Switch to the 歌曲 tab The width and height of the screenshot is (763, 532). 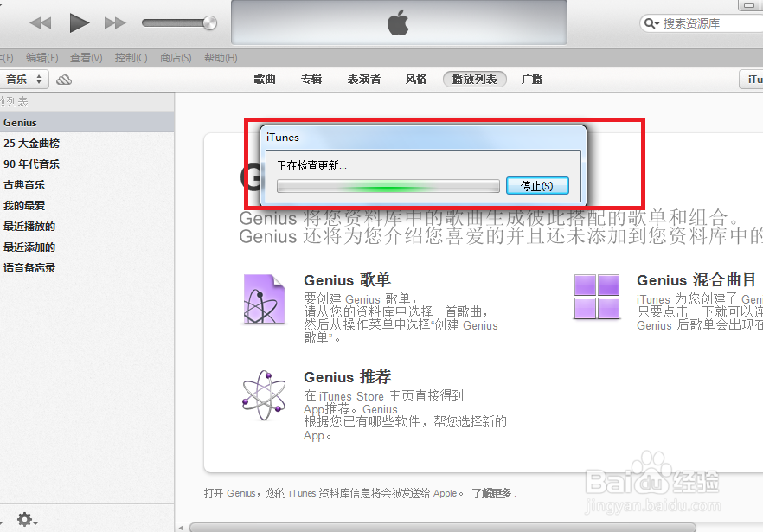(x=265, y=79)
